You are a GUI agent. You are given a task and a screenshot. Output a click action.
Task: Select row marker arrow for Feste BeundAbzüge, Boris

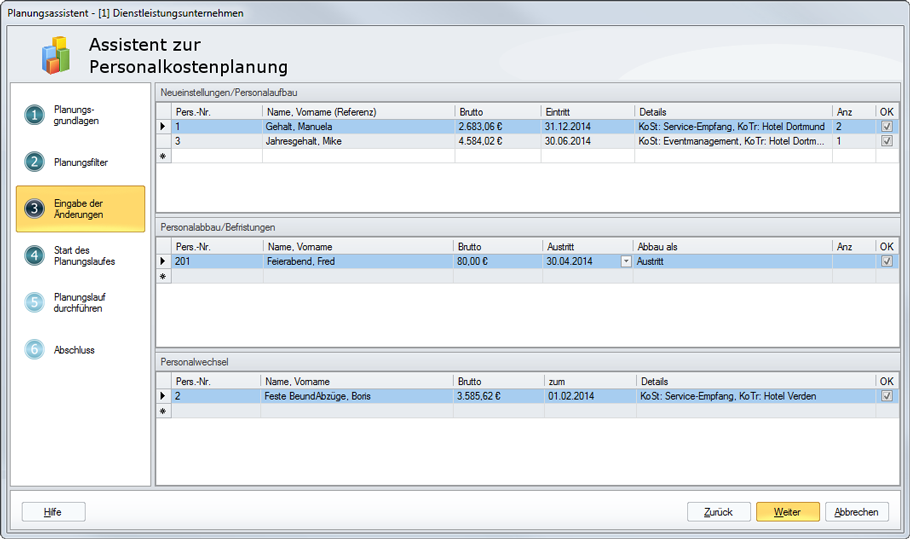tap(163, 396)
